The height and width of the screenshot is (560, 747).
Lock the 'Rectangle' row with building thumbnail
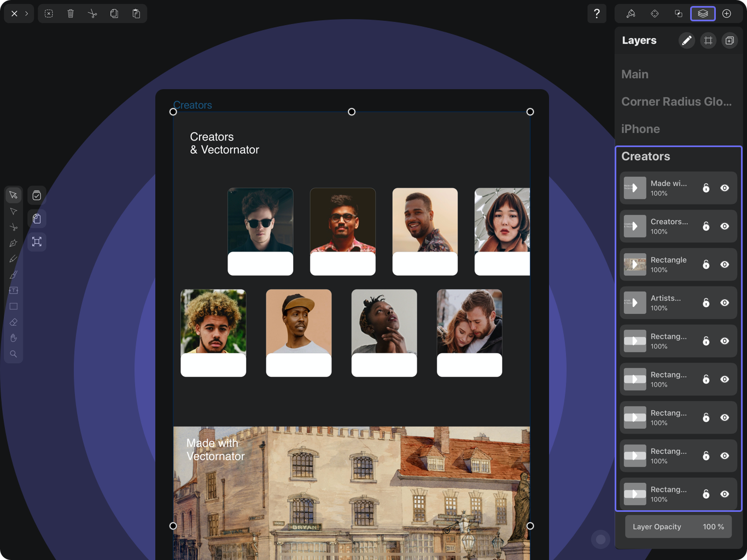(706, 265)
